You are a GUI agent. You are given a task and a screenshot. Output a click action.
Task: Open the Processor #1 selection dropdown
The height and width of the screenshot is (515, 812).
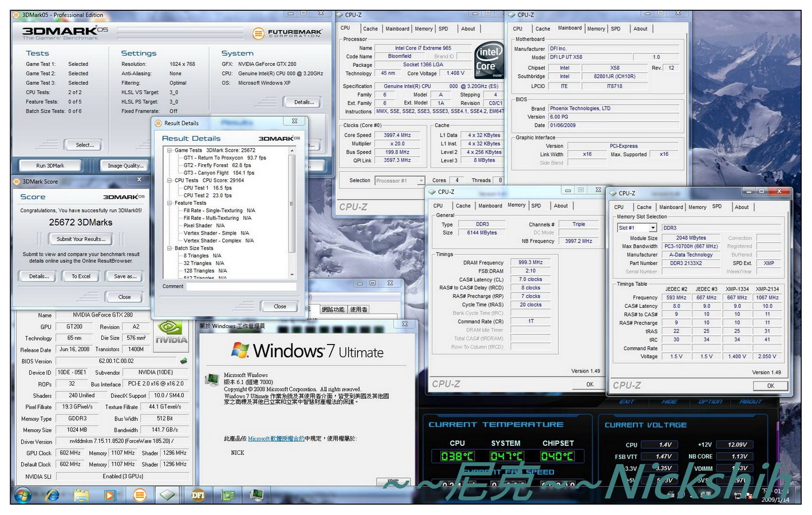pyautogui.click(x=421, y=181)
